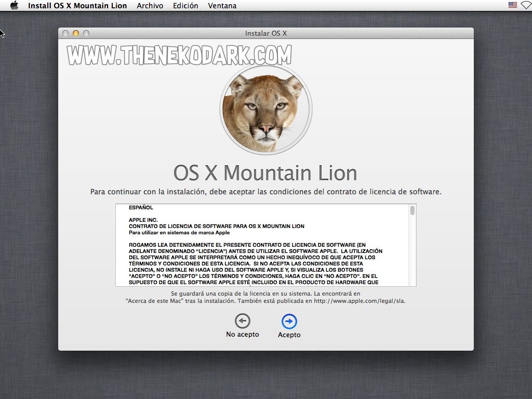Click the No acepto back arrow icon
The image size is (532, 399).
[242, 321]
